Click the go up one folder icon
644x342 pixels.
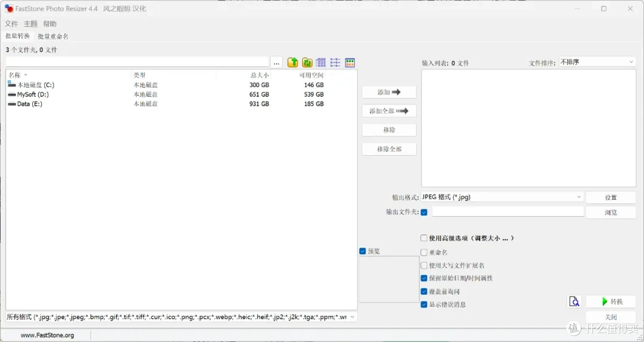coord(292,63)
